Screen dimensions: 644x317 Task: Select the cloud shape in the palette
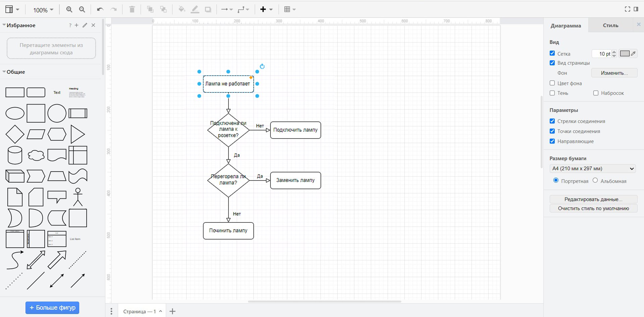point(36,155)
